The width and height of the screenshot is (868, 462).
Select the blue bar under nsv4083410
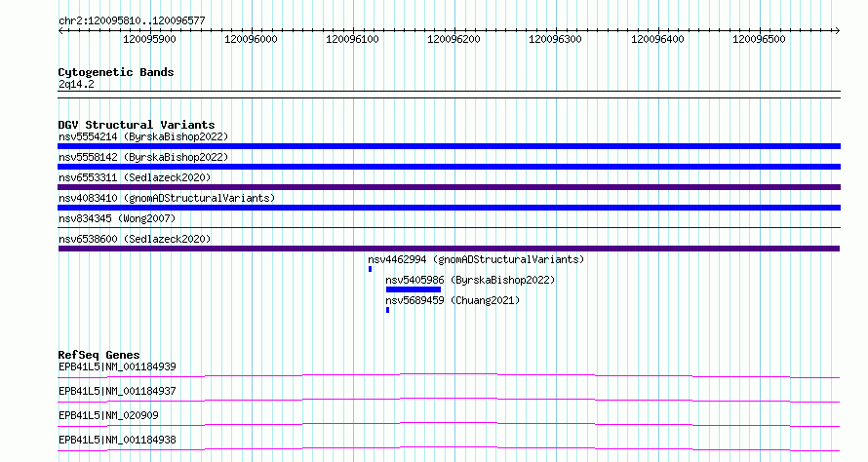click(x=449, y=208)
